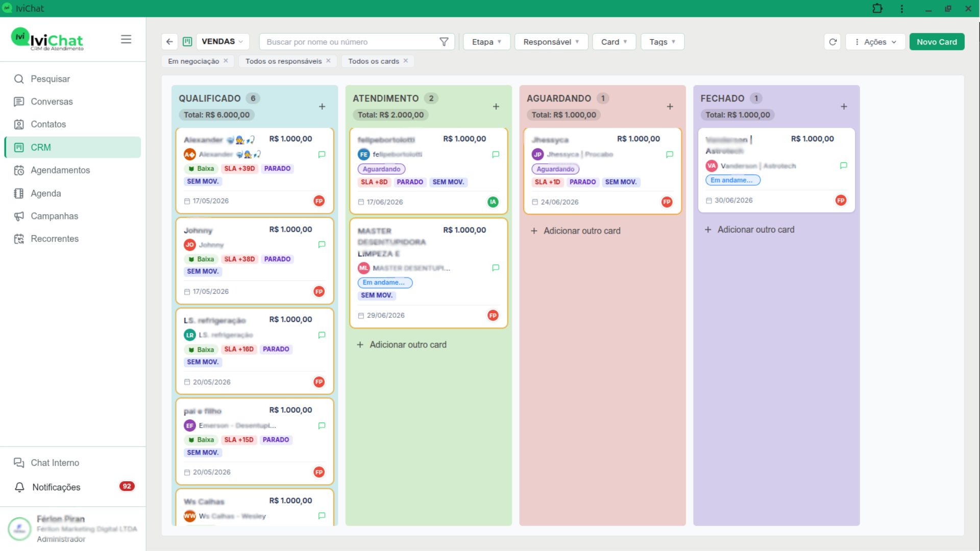Image resolution: width=980 pixels, height=551 pixels.
Task: Click the 'SLA +39D' badge on Alexander card
Action: pyautogui.click(x=239, y=168)
